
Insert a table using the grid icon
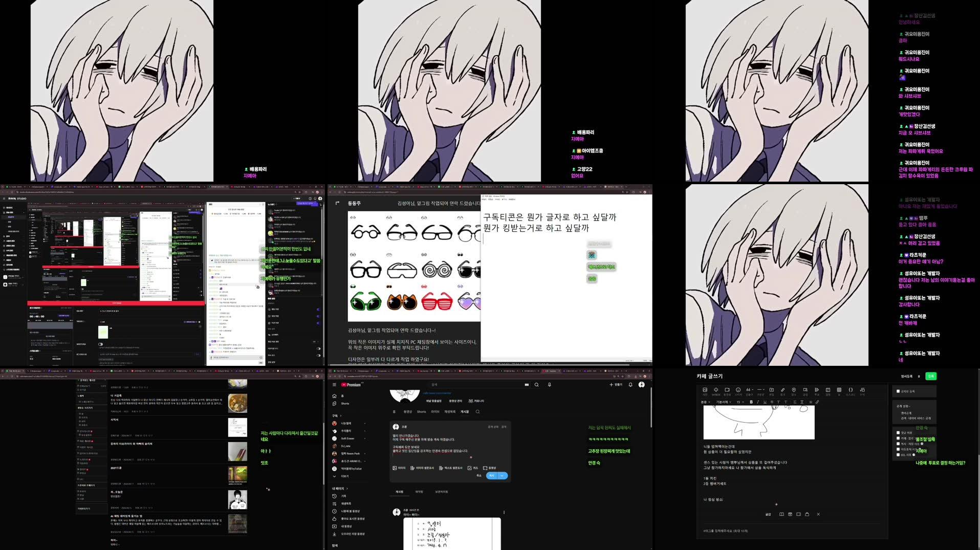pos(839,390)
